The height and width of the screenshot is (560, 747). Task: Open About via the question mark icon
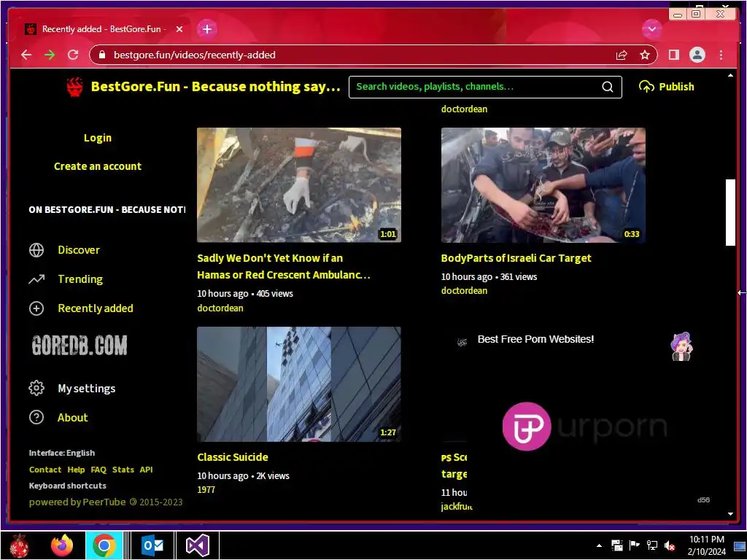(36, 418)
